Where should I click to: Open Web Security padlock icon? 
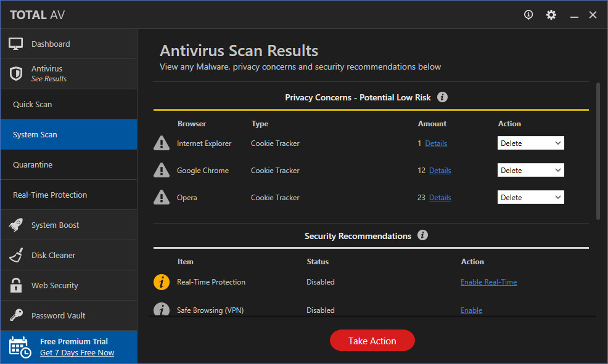tap(16, 285)
